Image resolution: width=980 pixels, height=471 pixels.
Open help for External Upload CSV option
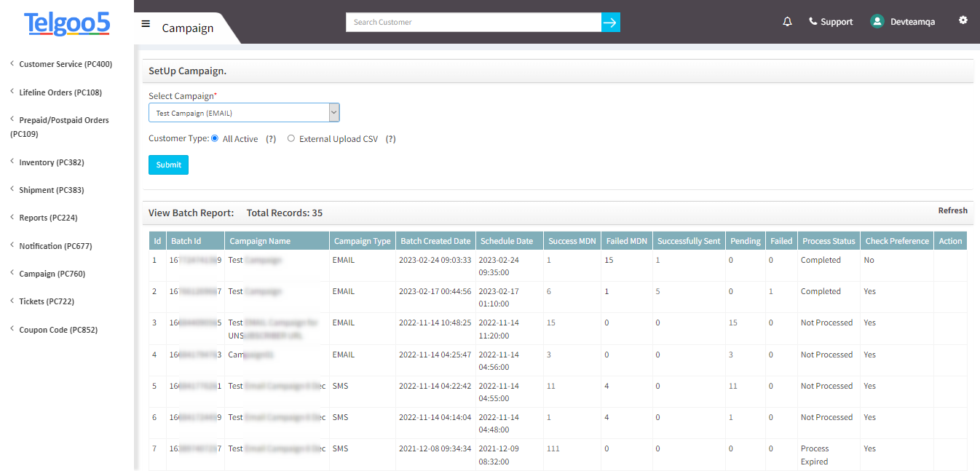(391, 138)
